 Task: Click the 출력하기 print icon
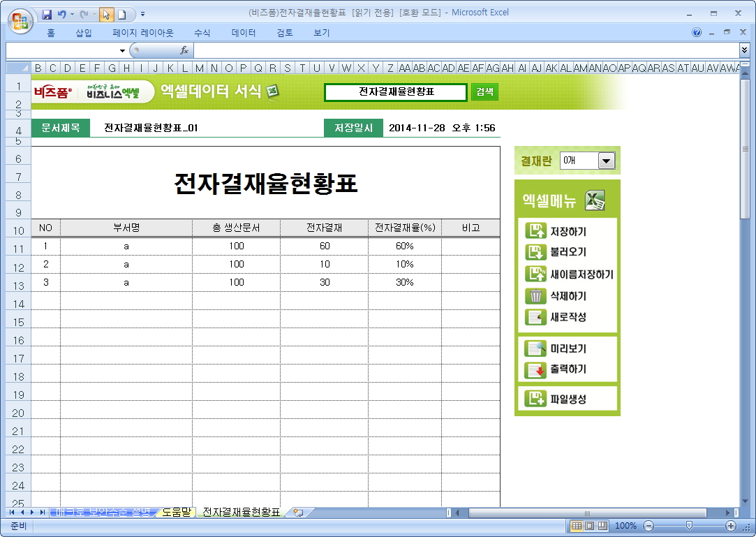pyautogui.click(x=535, y=369)
